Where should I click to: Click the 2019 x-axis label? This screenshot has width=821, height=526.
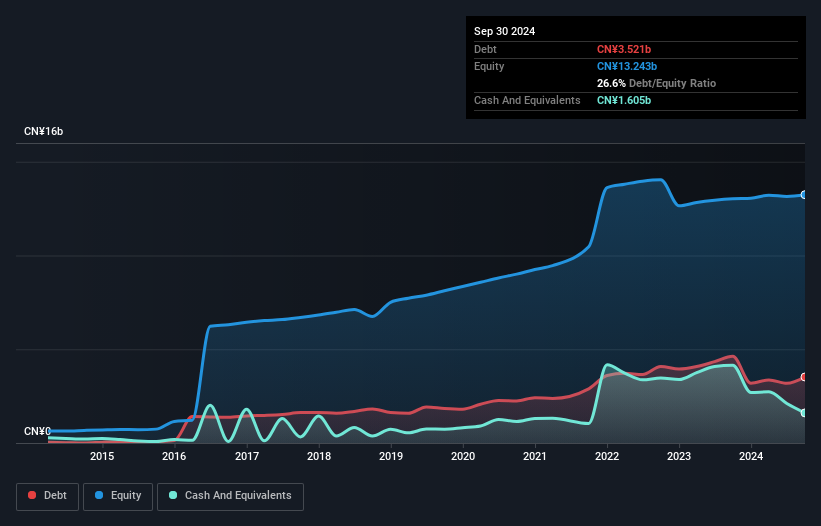tap(391, 456)
